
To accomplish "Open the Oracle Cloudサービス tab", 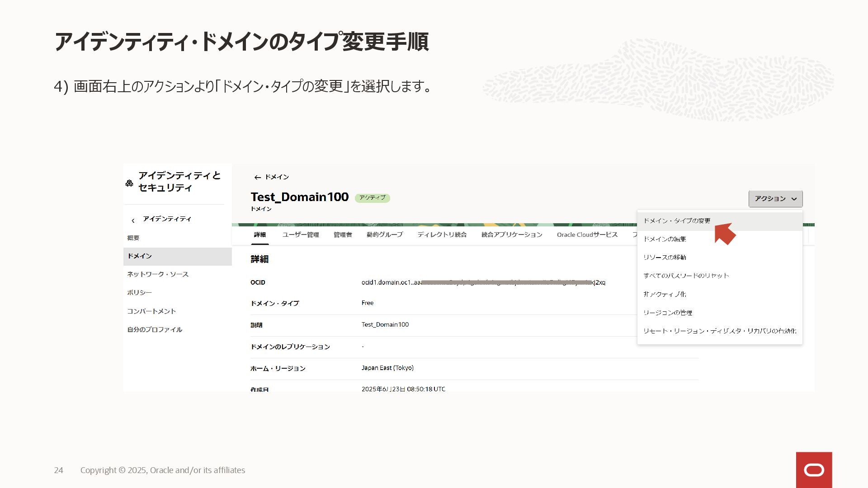I will coord(587,235).
